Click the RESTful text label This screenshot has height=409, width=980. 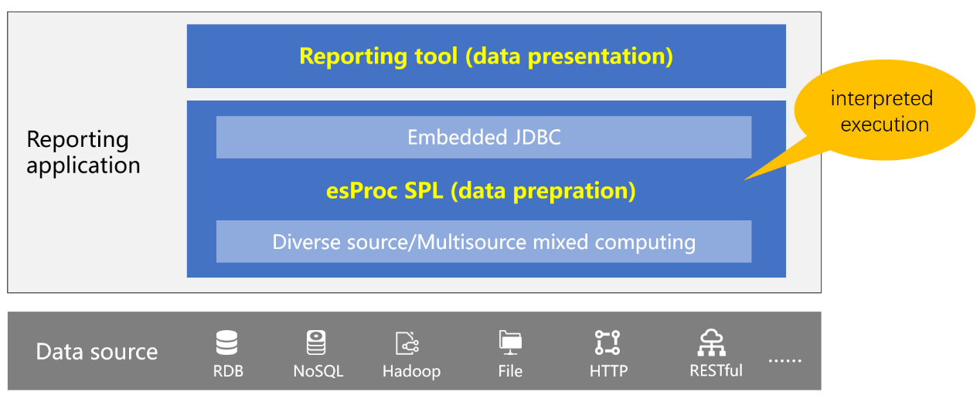point(716,371)
